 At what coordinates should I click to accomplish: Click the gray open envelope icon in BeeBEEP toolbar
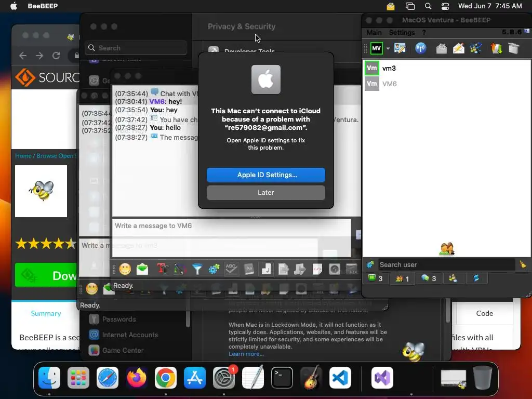pyautogui.click(x=441, y=48)
